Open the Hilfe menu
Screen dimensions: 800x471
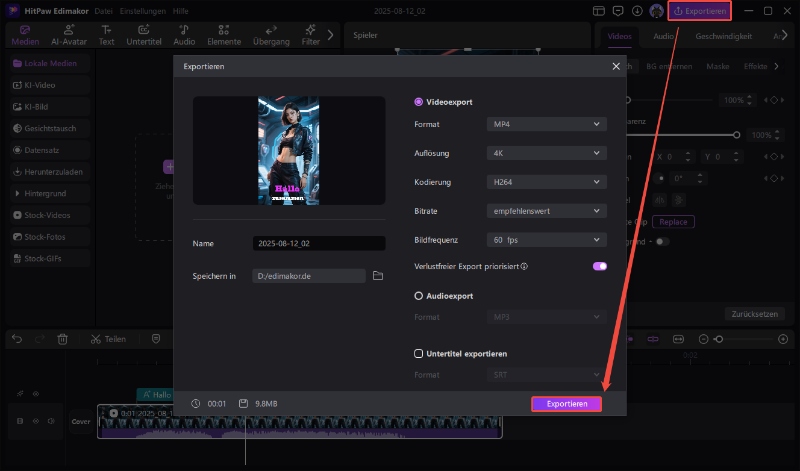point(180,11)
